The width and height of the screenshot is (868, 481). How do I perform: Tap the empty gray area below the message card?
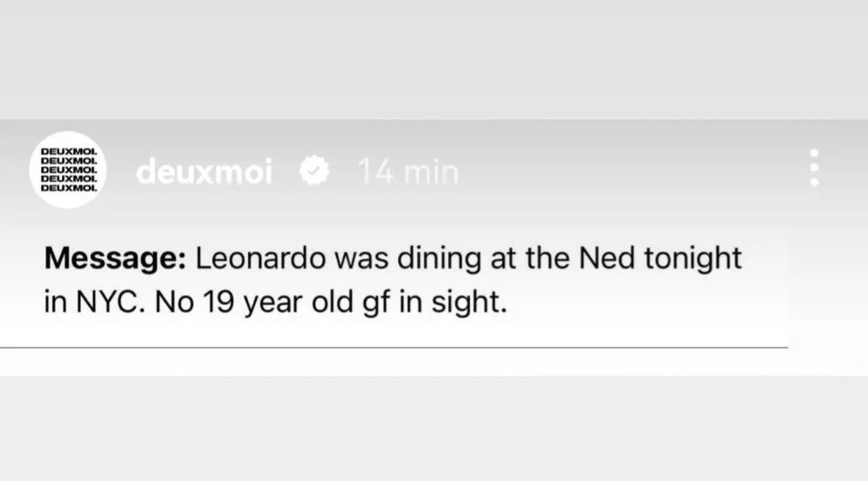click(x=434, y=429)
